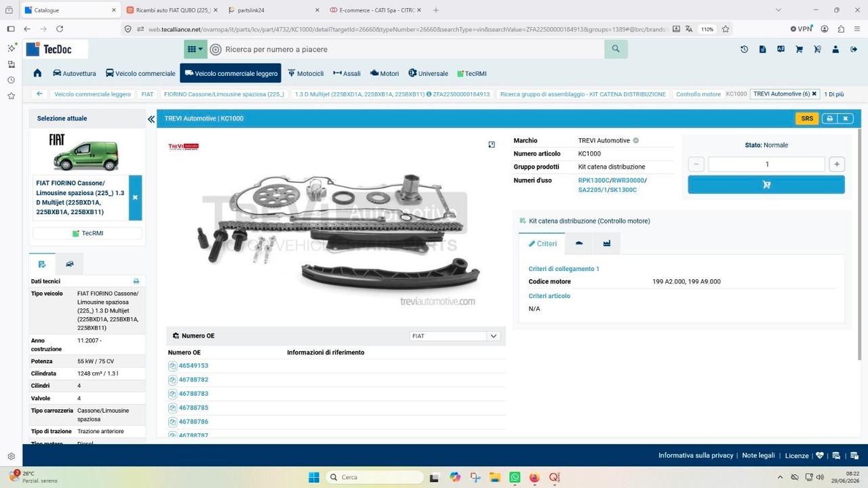Open the FIAT manufacturer dropdown for OE numbers

pyautogui.click(x=455, y=336)
